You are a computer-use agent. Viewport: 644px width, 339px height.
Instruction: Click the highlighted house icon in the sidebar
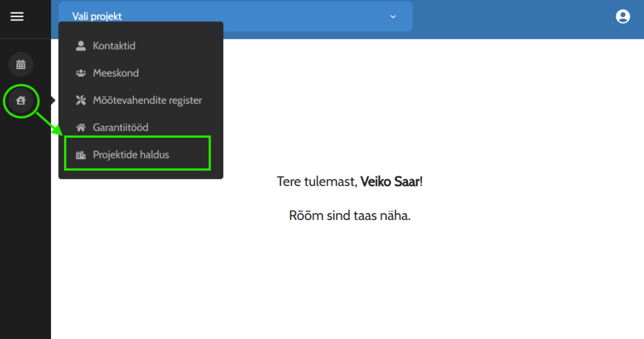coord(21,100)
